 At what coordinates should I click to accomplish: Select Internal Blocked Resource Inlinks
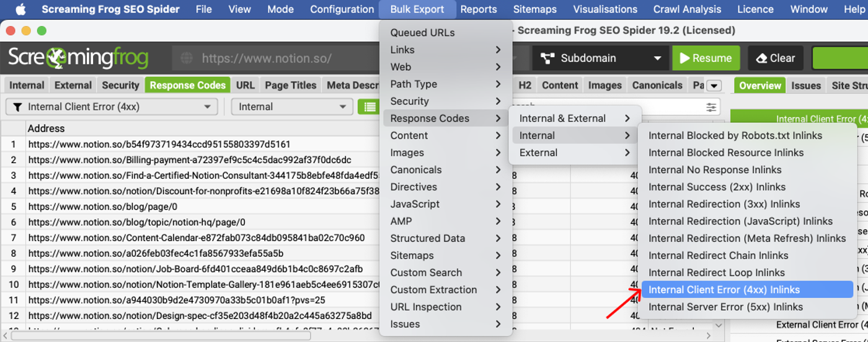tap(747, 153)
